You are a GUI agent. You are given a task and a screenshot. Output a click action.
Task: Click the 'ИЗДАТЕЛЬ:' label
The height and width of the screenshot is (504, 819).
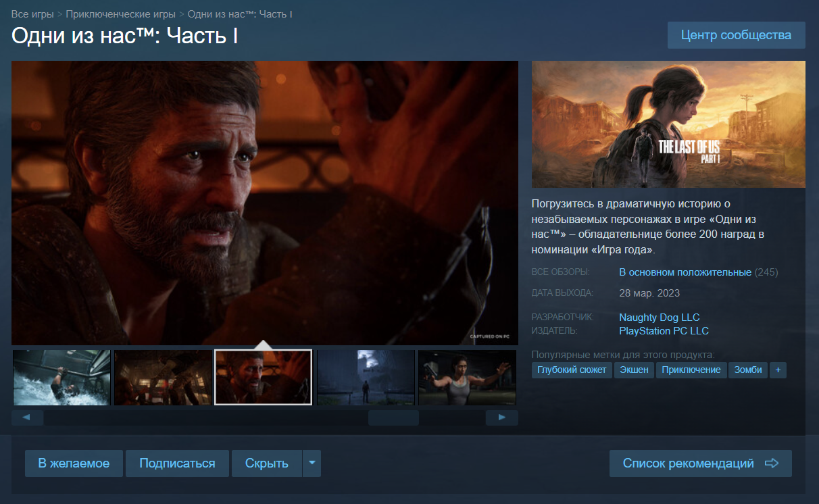coord(555,331)
